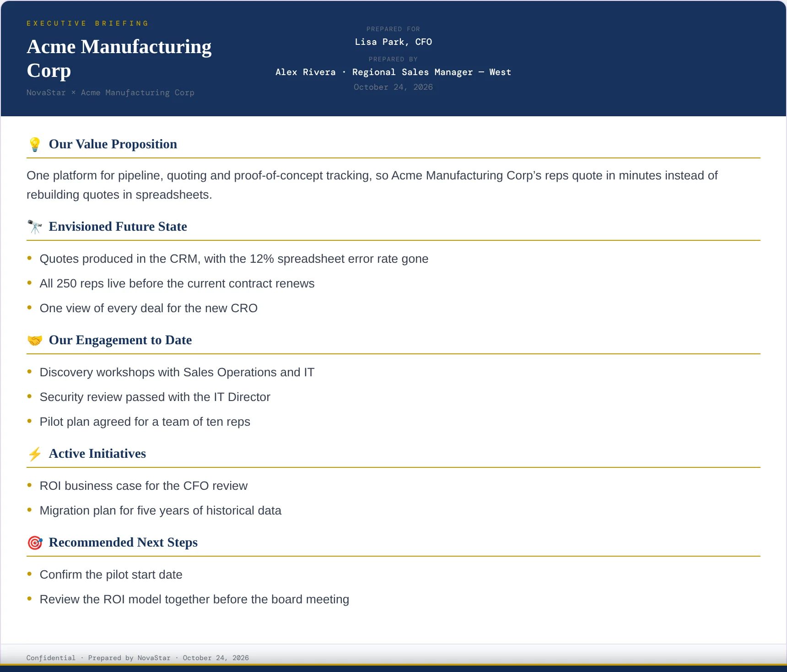Click the 'Recommended Next Steps' heading
This screenshot has height=672, width=787.
pos(123,542)
